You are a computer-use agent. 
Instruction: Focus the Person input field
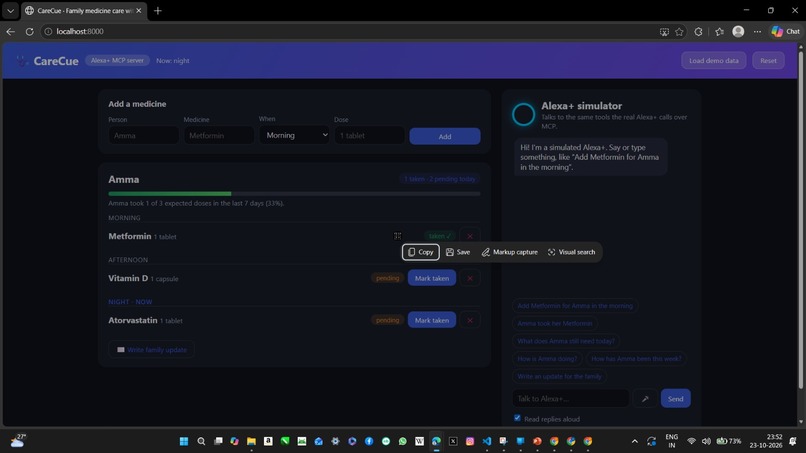tap(143, 136)
